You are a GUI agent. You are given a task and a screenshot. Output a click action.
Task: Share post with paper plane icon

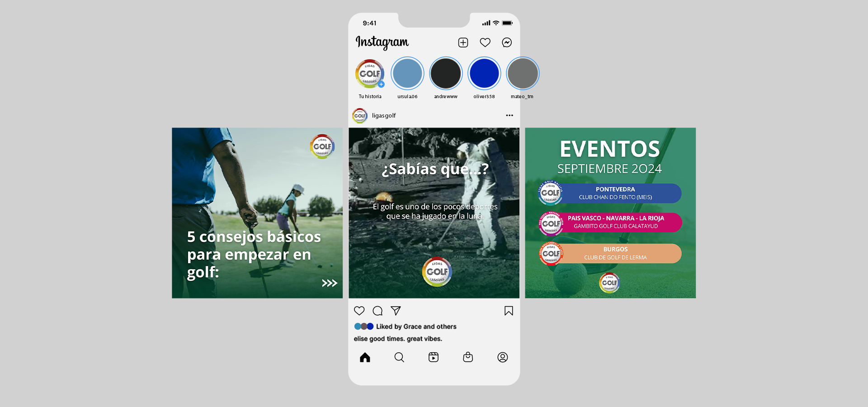[x=396, y=311]
